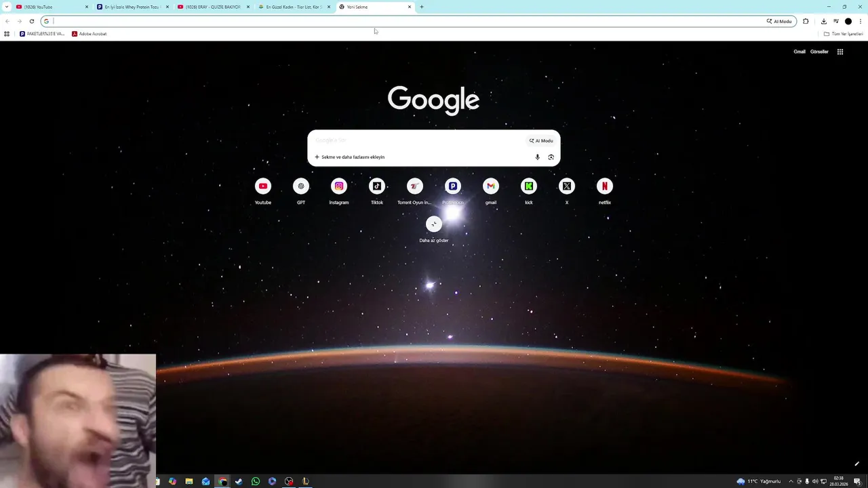Close the Yeni Sekme tab
The height and width of the screenshot is (488, 868).
coord(410,7)
